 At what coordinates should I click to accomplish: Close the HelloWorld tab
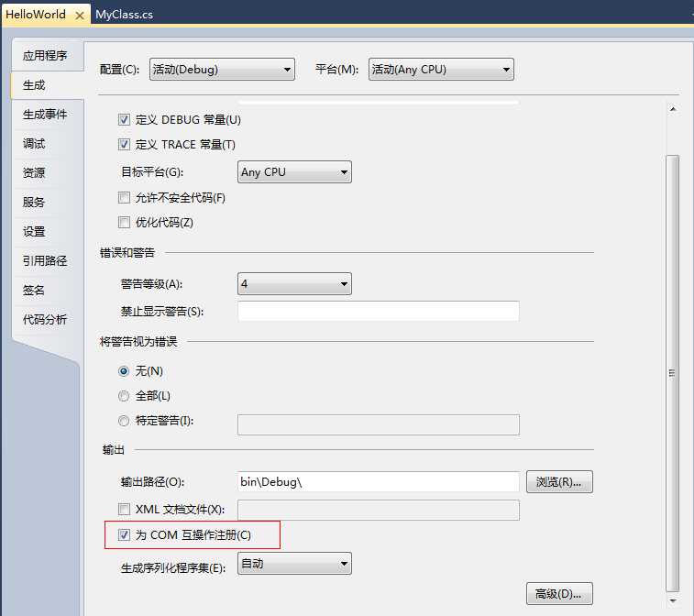(80, 16)
